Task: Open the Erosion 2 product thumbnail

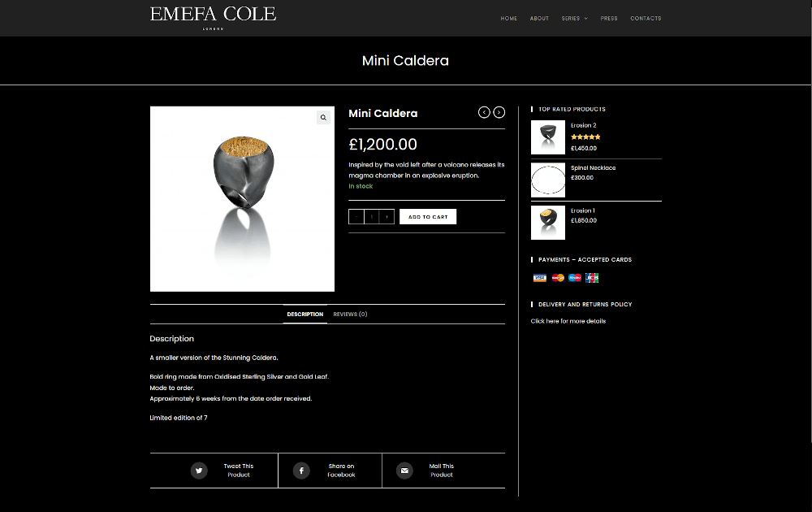Action: click(548, 137)
